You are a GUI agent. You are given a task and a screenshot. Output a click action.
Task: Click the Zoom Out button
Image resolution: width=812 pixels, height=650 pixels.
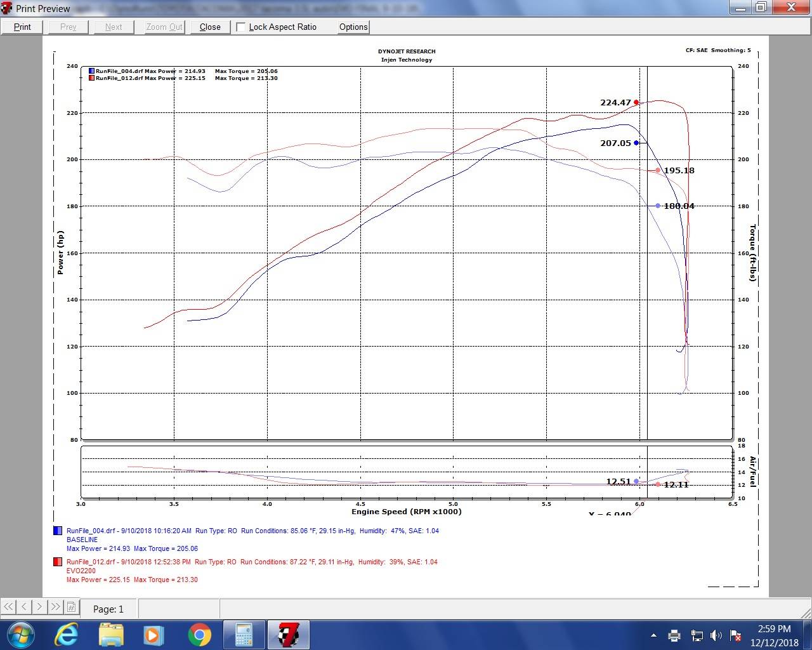click(x=164, y=27)
